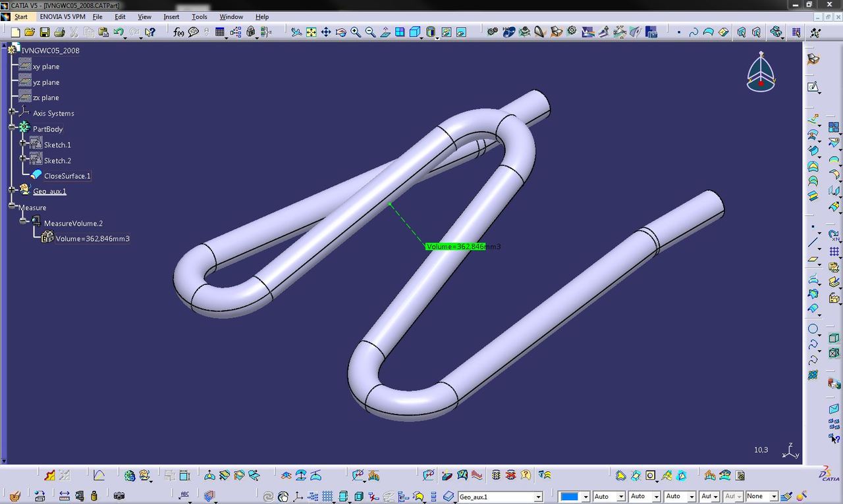Collapse the Measure tree node
The height and width of the screenshot is (504, 843).
[12, 206]
